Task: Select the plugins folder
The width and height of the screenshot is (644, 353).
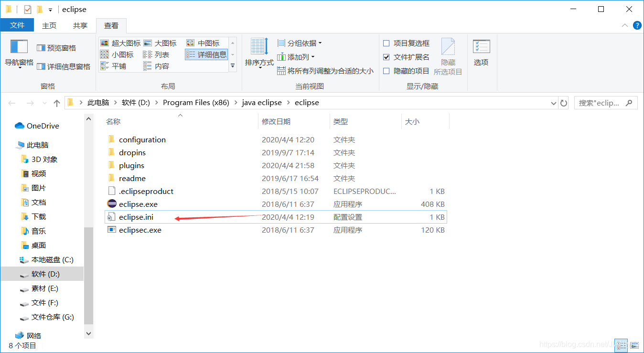Action: (x=276, y=165)
